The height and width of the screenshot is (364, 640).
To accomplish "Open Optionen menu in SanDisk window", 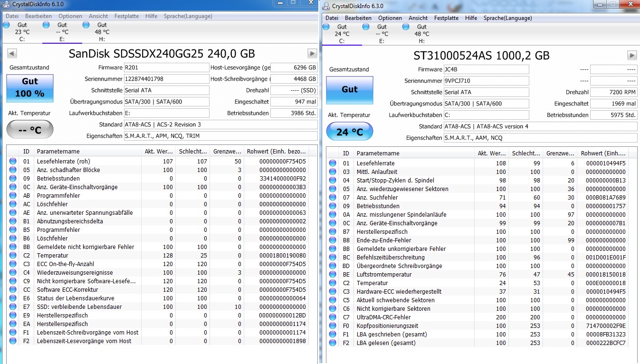I will [x=70, y=16].
